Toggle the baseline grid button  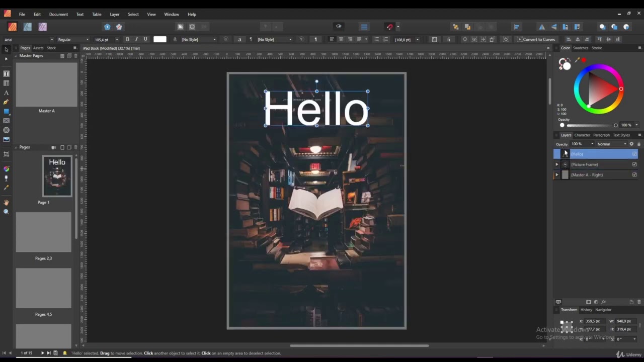[x=364, y=27]
